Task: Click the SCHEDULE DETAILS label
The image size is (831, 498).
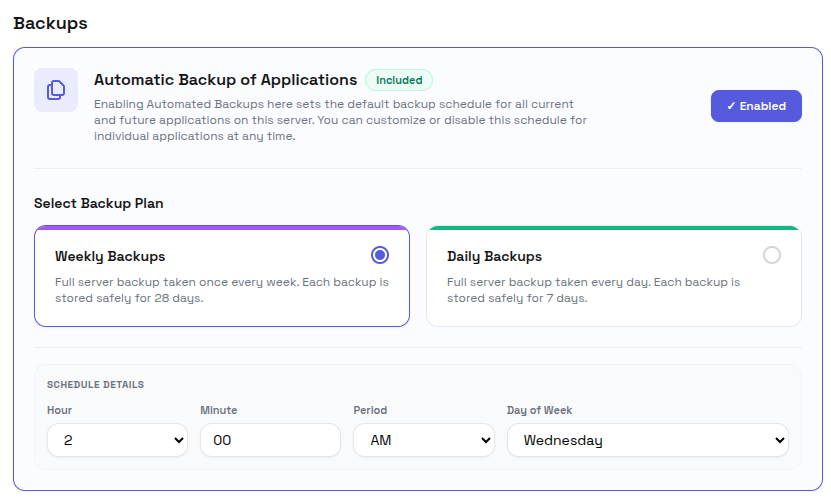Action: [x=95, y=385]
